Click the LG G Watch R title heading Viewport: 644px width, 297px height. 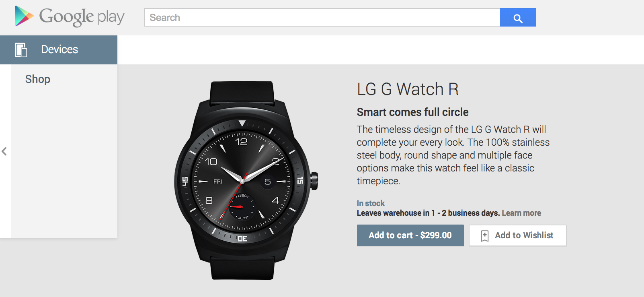[408, 89]
